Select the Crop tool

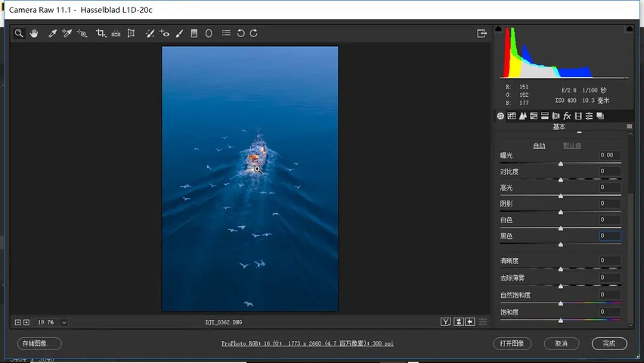[x=101, y=33]
